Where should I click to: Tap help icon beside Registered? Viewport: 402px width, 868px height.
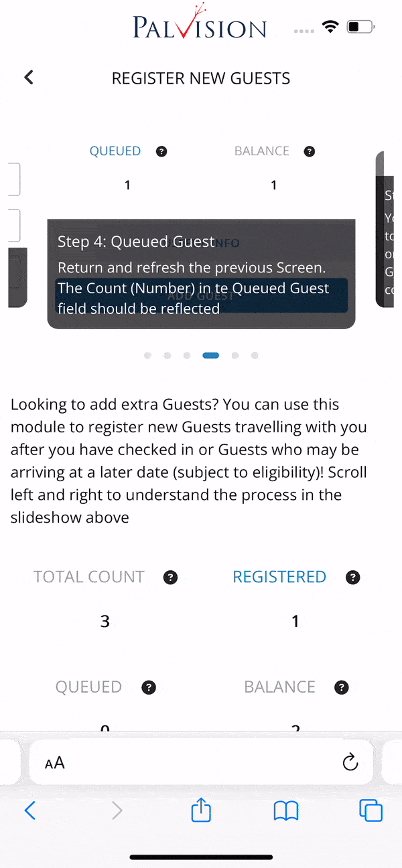click(353, 577)
